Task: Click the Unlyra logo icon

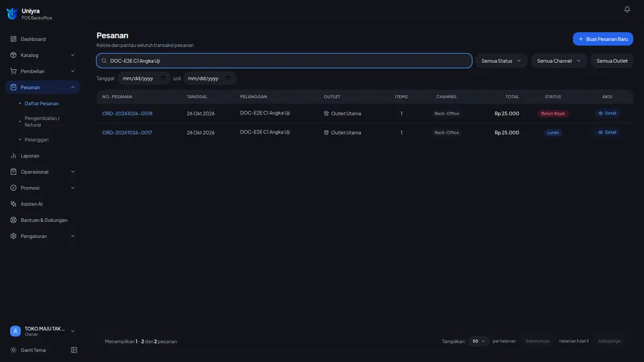Action: click(x=12, y=13)
